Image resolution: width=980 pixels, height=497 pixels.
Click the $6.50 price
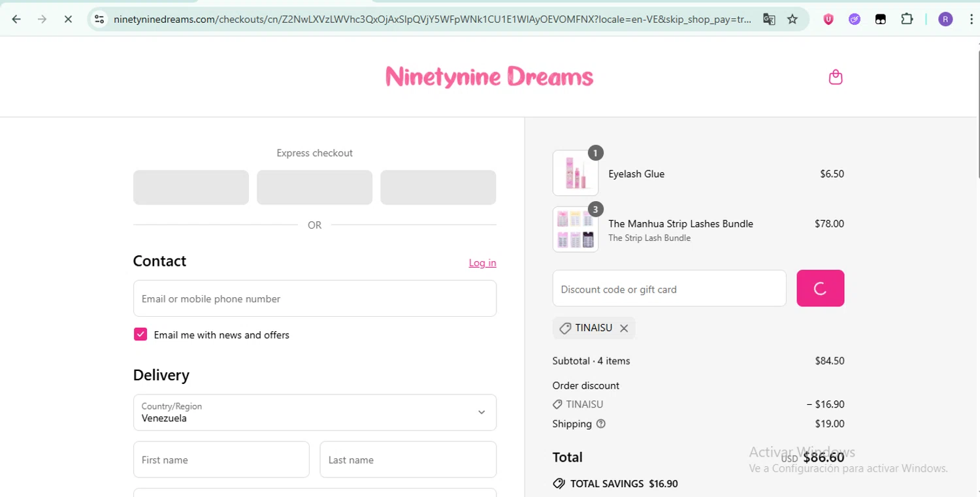(x=832, y=174)
